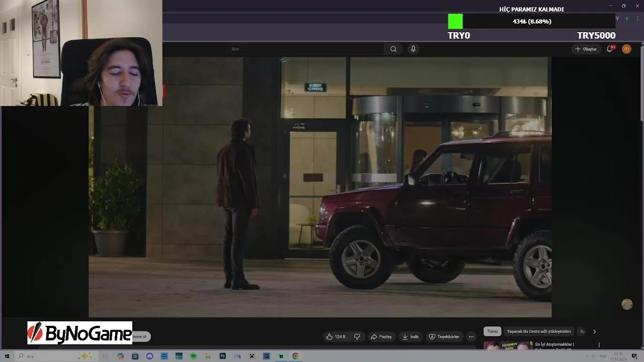Click the volume icon in system tray

click(595, 356)
